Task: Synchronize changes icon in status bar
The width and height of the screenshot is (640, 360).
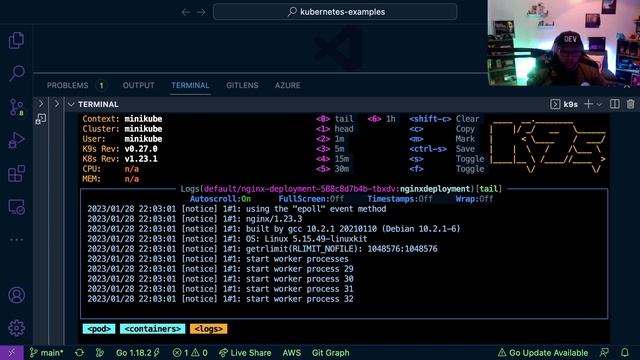Action: [x=80, y=353]
